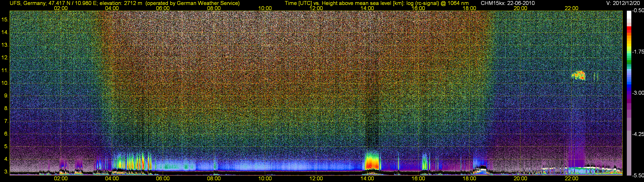Click the '5.' height axis label
The image size is (644, 182).
tap(6, 147)
